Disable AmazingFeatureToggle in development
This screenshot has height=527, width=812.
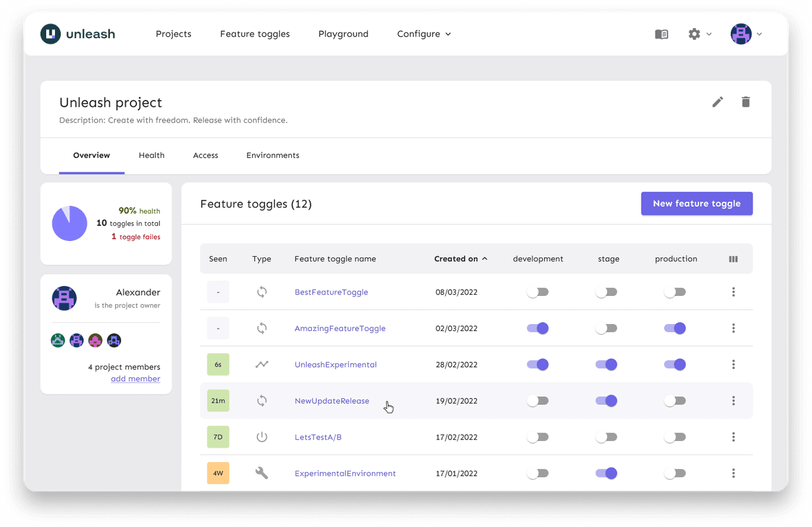(x=537, y=328)
